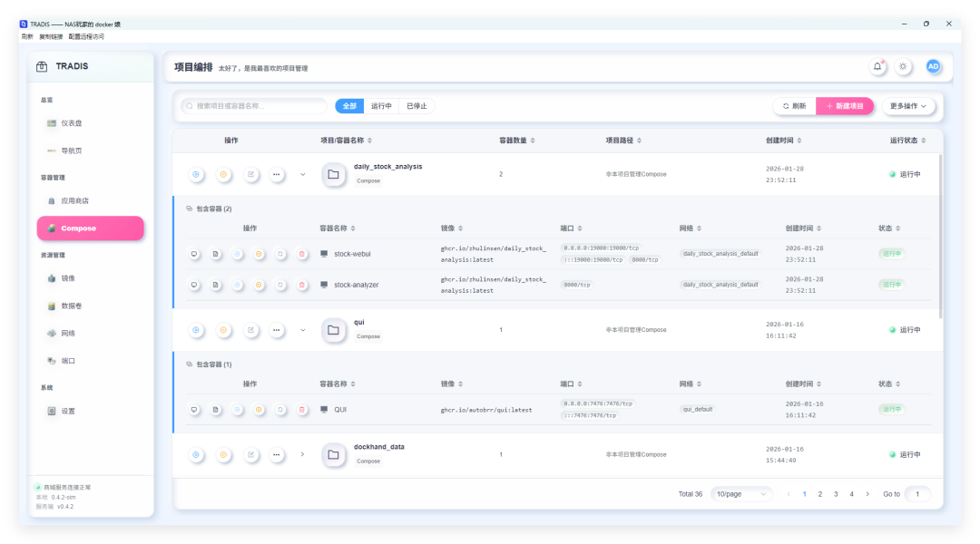Open more actions for daily_stock_analysis project

276,174
